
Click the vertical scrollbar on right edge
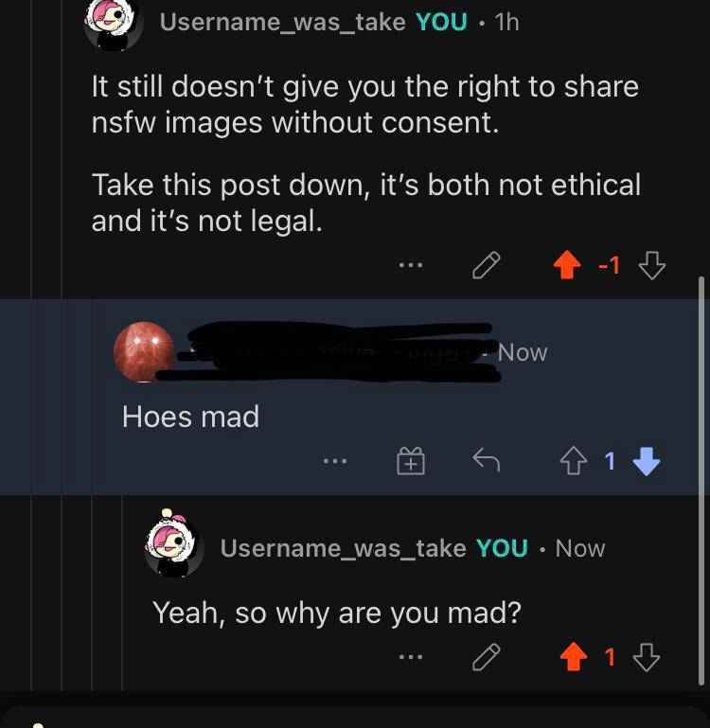tap(701, 481)
